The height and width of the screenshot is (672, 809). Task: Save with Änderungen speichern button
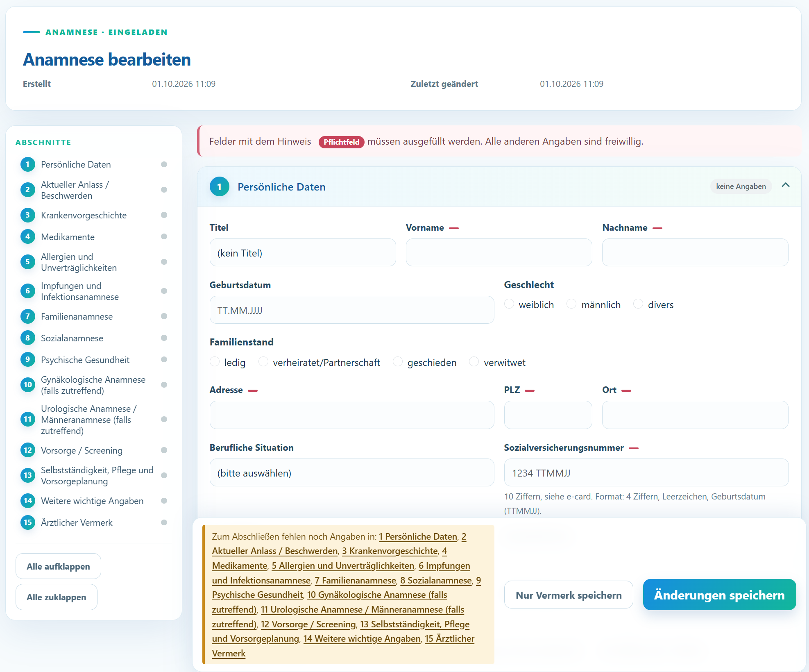(719, 595)
